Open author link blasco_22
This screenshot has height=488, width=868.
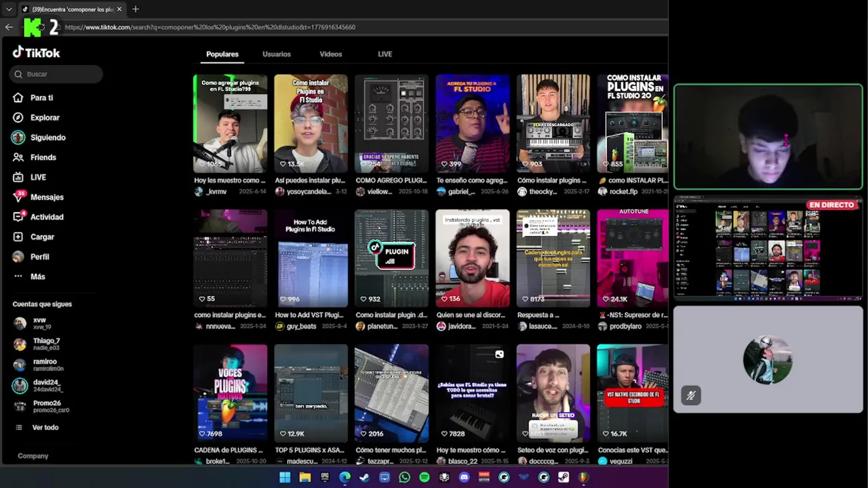click(462, 462)
